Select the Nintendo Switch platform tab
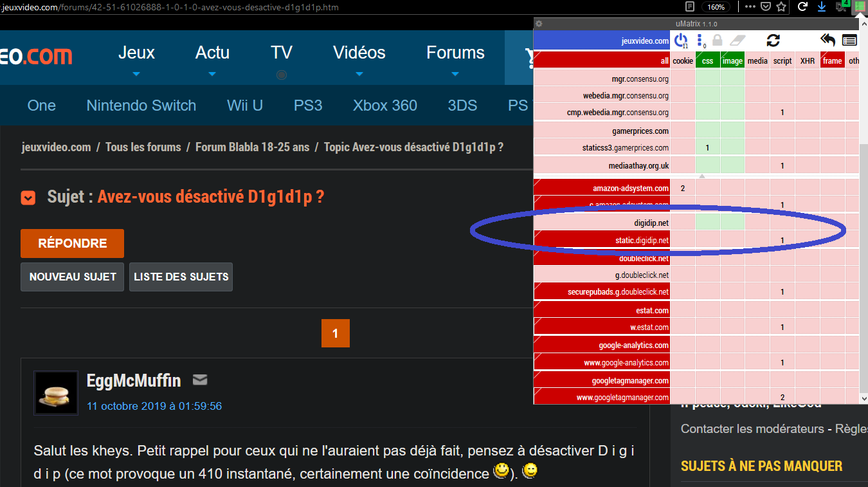868x487 pixels. point(141,106)
